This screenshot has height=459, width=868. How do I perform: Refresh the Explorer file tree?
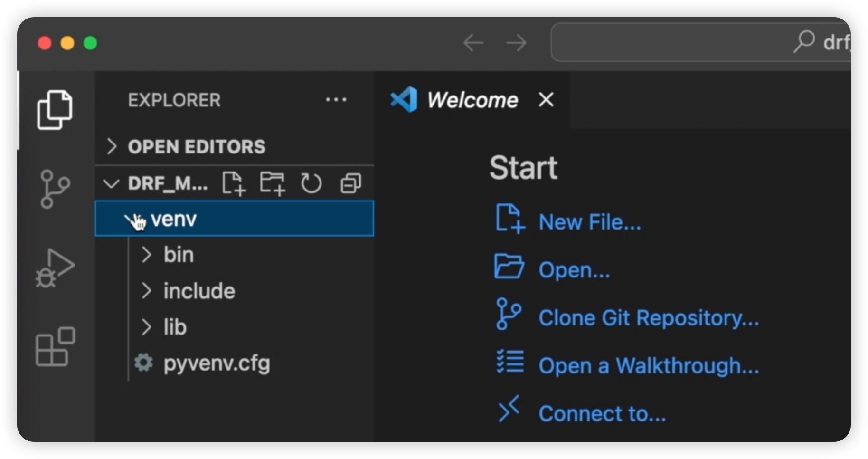pyautogui.click(x=311, y=183)
